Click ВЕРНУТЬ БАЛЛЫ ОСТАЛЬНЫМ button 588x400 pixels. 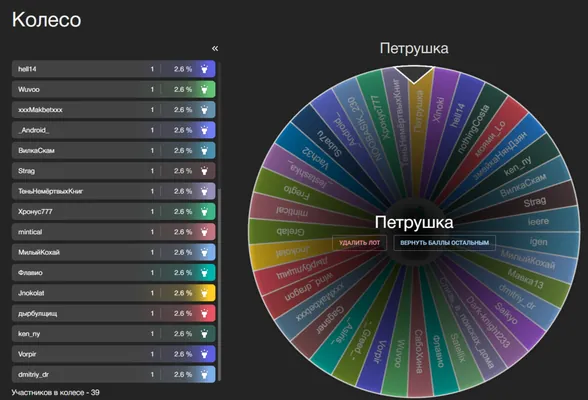[444, 243]
